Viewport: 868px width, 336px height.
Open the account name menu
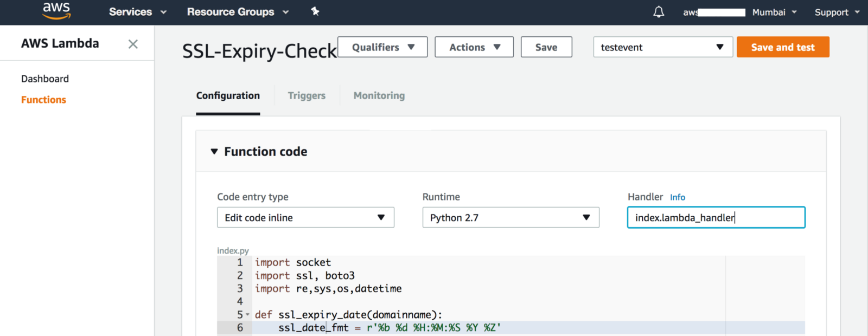pos(714,12)
